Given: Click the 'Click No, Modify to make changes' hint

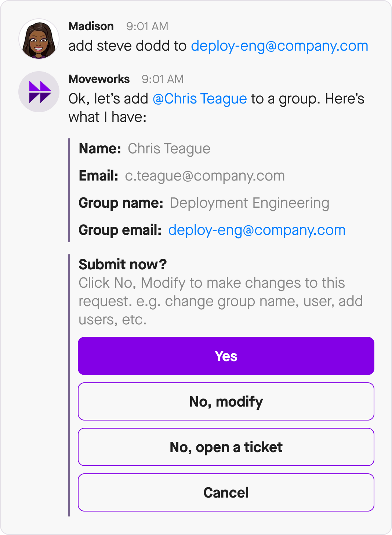Looking at the screenshot, I should tap(220, 301).
